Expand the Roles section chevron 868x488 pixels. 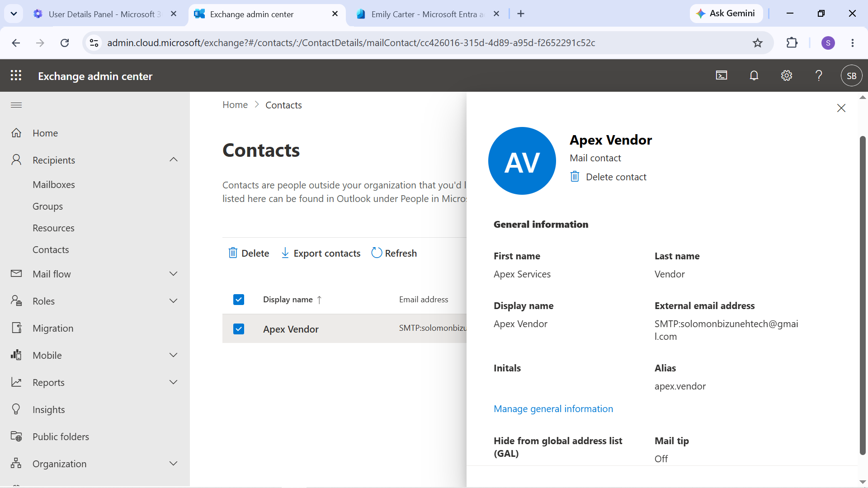pos(174,300)
